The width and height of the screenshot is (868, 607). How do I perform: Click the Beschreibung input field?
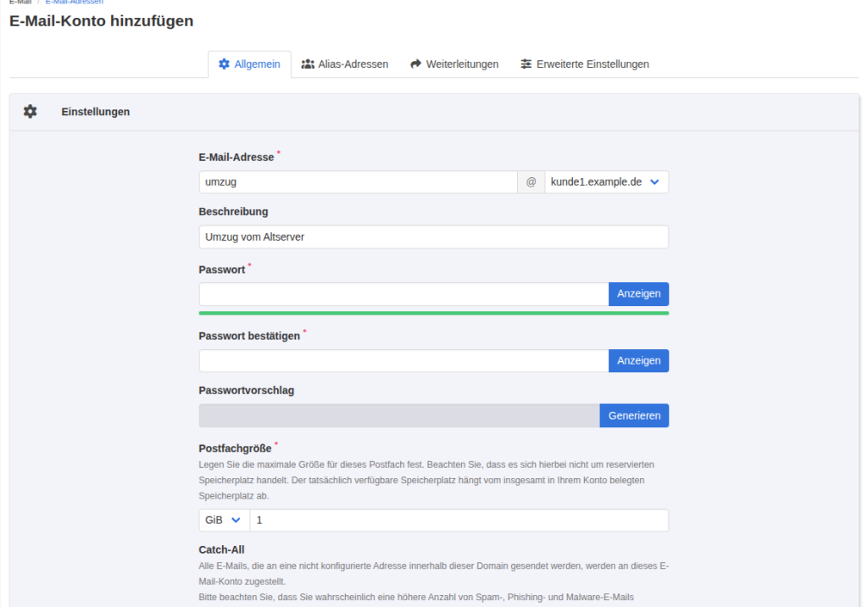(x=433, y=237)
